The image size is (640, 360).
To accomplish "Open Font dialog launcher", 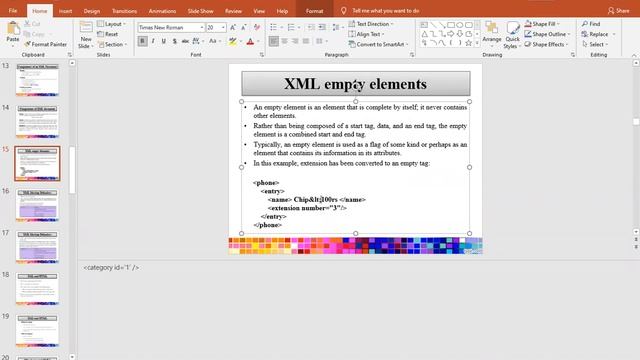I will 262,55.
